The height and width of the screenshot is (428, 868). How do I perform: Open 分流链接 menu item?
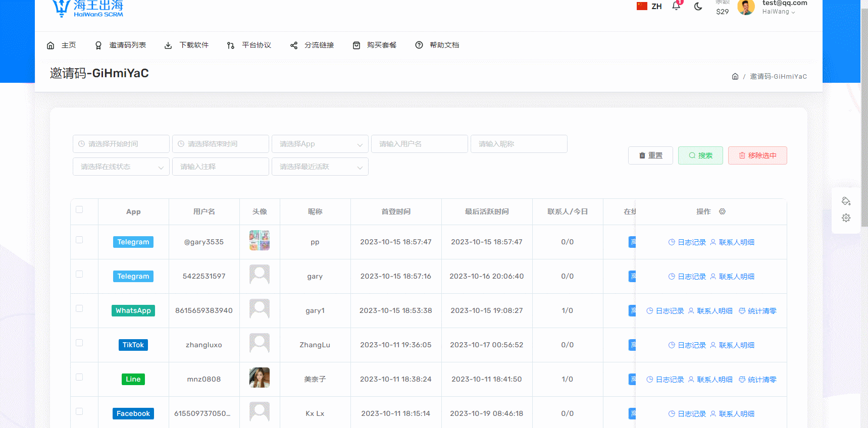[312, 45]
